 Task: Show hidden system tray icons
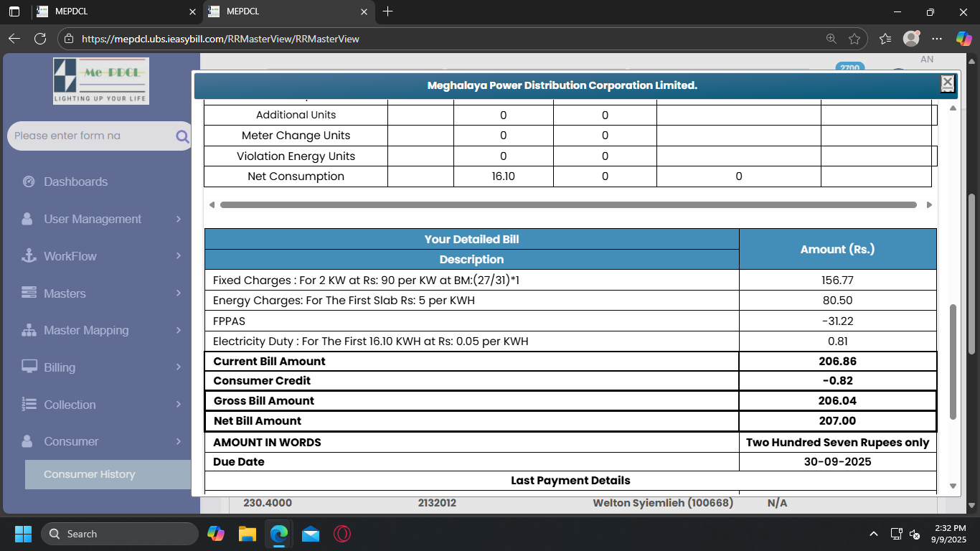(874, 534)
